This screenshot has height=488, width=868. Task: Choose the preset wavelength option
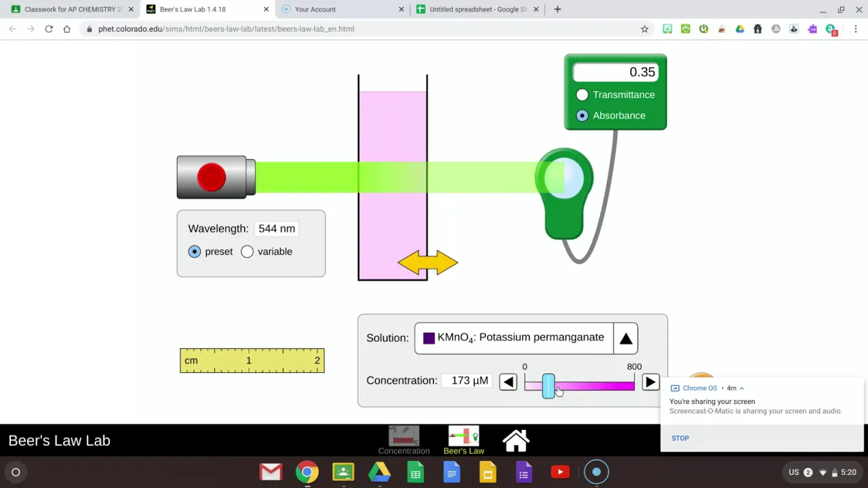(195, 251)
